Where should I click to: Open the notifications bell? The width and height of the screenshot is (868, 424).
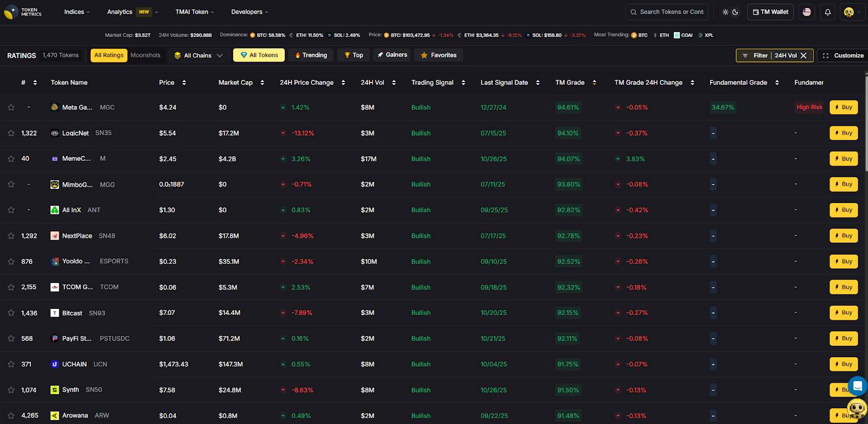pos(828,12)
